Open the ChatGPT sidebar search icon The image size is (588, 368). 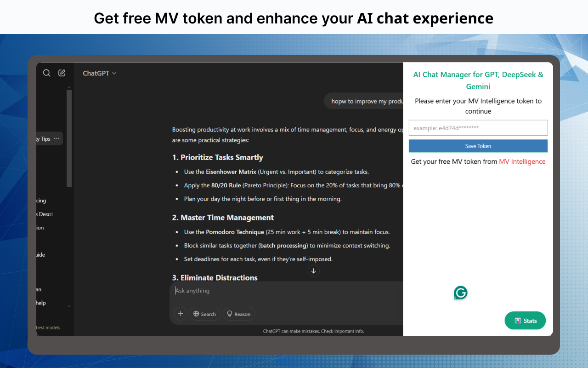(46, 73)
